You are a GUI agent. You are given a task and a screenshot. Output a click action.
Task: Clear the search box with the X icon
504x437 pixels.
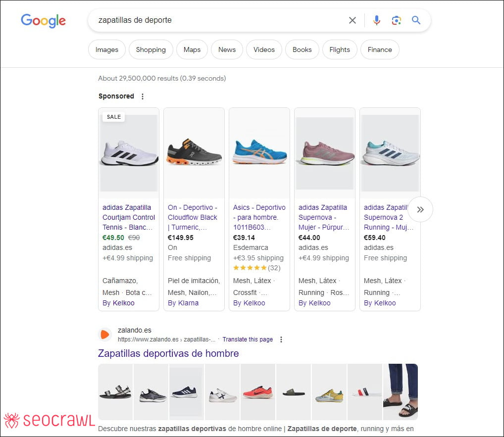point(352,20)
